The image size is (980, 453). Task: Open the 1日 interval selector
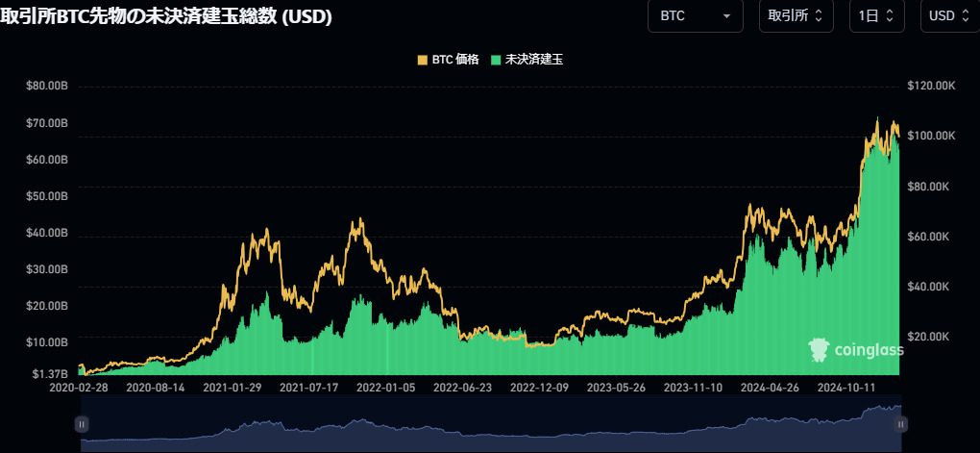click(876, 16)
